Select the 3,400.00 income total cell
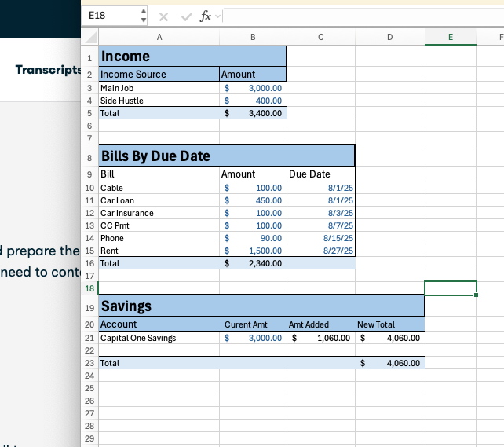This screenshot has height=447, width=504. tap(254, 113)
